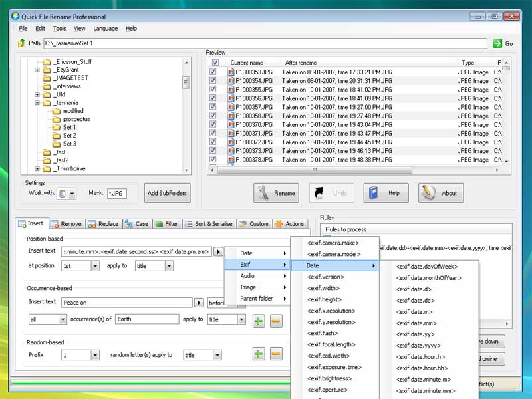Uncheck the checkbox for P1000353.JPG
This screenshot has height=399, width=532.
(x=213, y=72)
